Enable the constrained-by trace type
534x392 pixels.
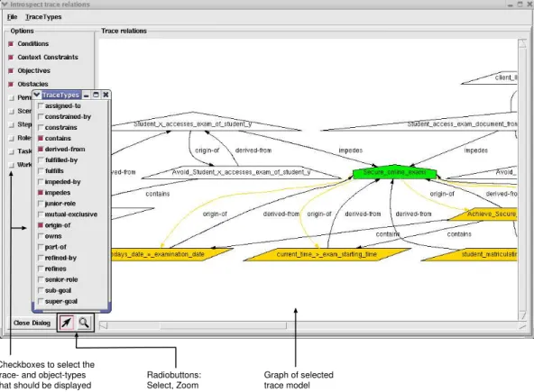(x=41, y=117)
